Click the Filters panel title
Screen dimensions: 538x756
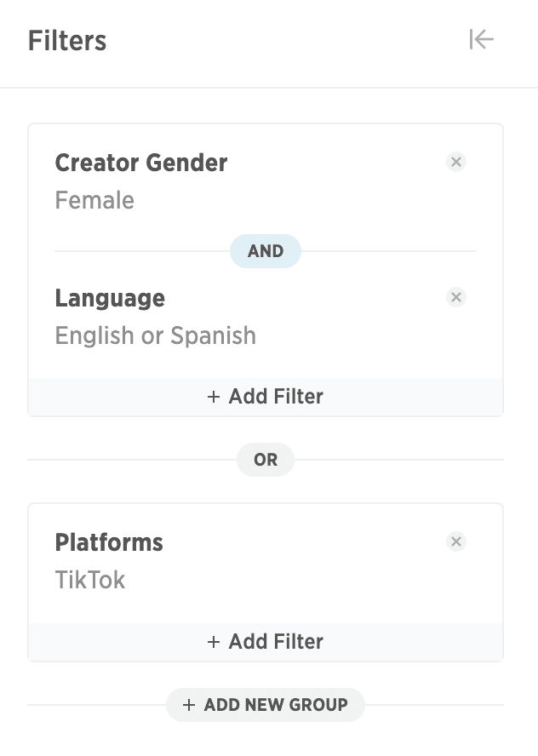pyautogui.click(x=67, y=41)
